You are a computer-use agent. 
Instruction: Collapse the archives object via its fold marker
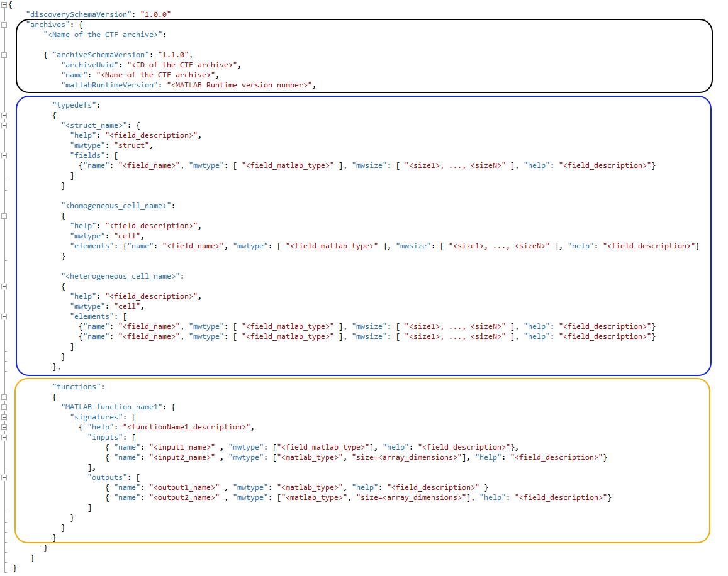(4, 25)
